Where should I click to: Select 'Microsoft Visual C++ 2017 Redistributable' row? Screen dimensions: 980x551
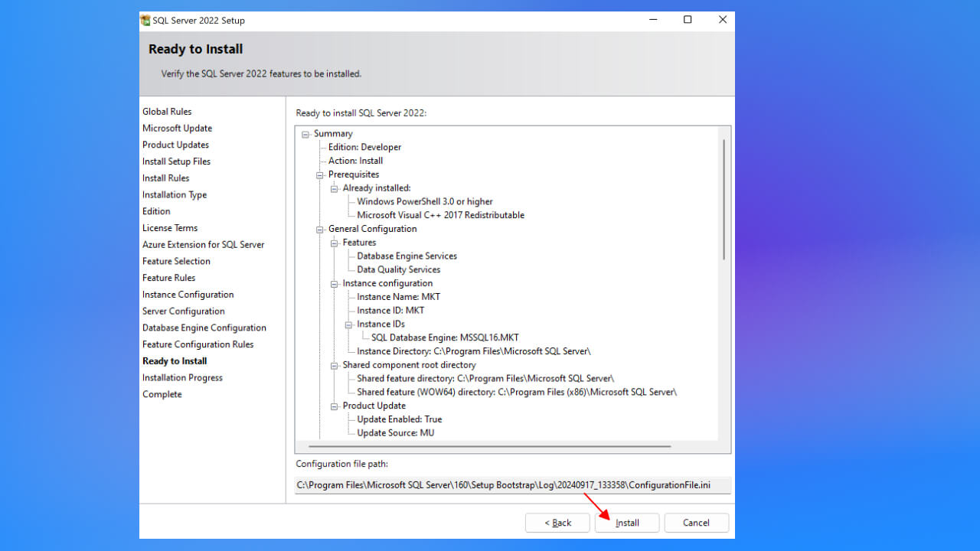click(x=440, y=216)
